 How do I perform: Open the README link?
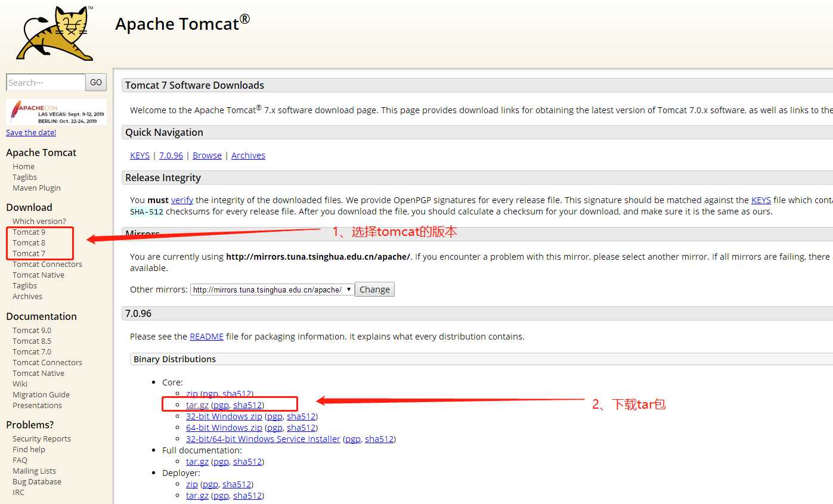pos(206,337)
